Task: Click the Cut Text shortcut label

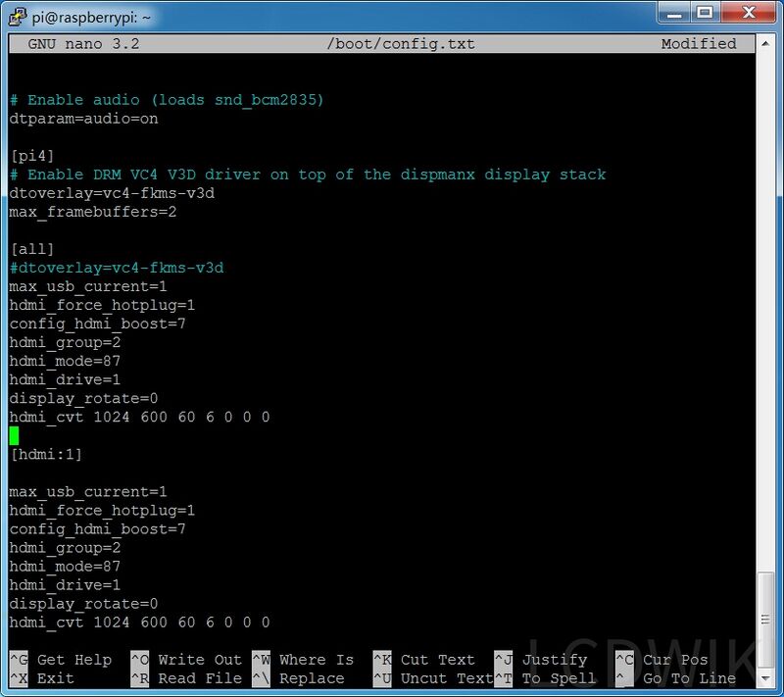Action: (x=437, y=660)
